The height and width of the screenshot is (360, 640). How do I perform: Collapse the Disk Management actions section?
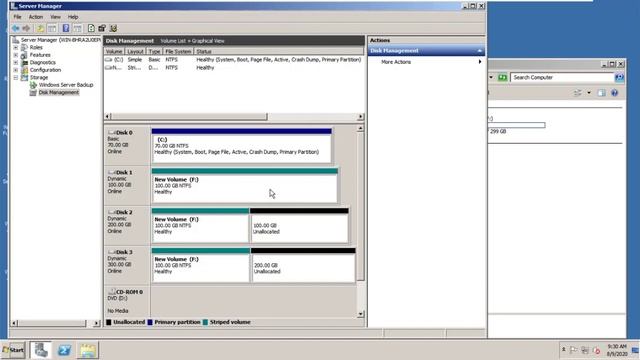point(480,51)
